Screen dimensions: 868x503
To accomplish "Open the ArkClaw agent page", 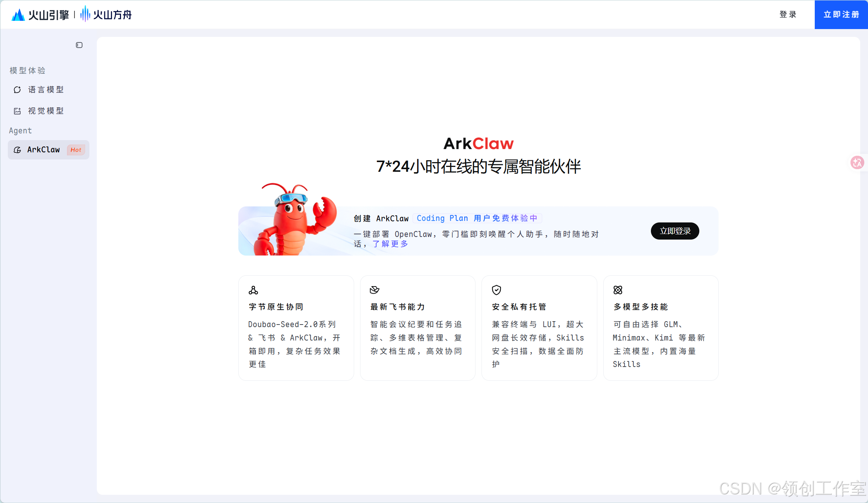I will (43, 150).
